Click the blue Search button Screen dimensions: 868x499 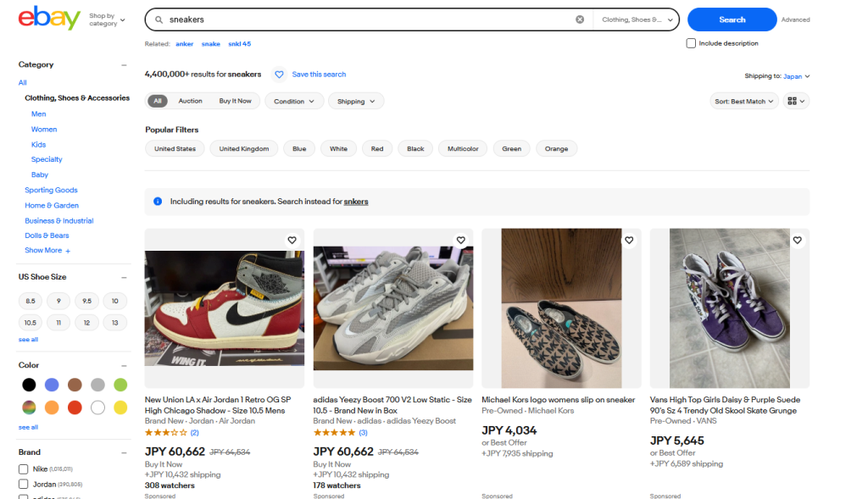(732, 19)
